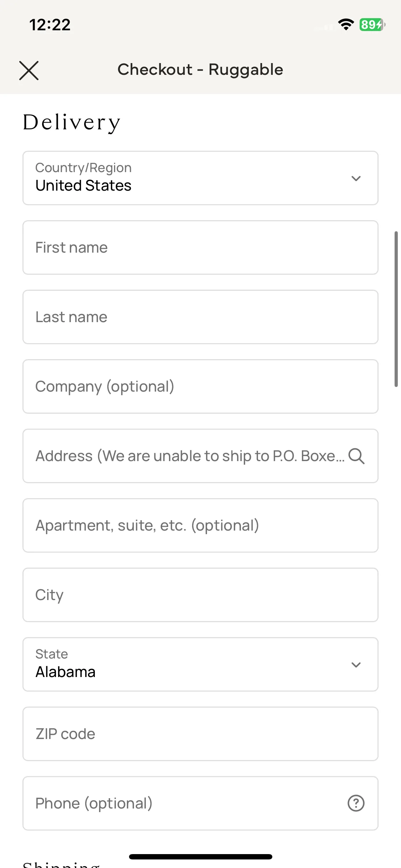This screenshot has height=868, width=401.
Task: Expand the State dropdown chevron
Action: point(356,665)
